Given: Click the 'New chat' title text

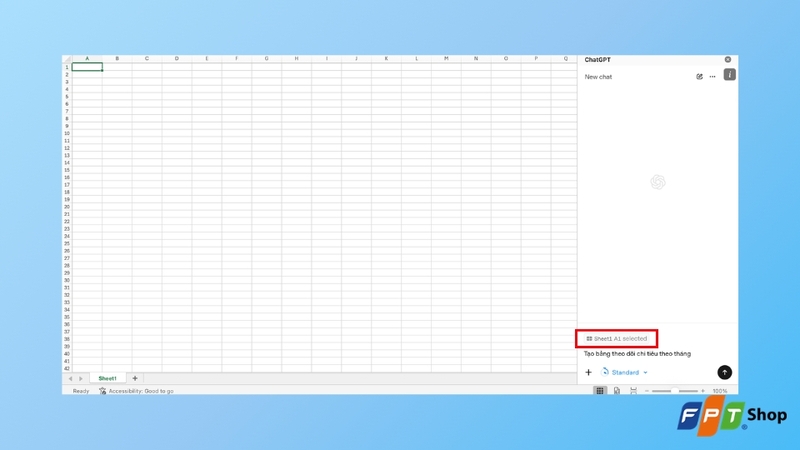Looking at the screenshot, I should (x=598, y=77).
